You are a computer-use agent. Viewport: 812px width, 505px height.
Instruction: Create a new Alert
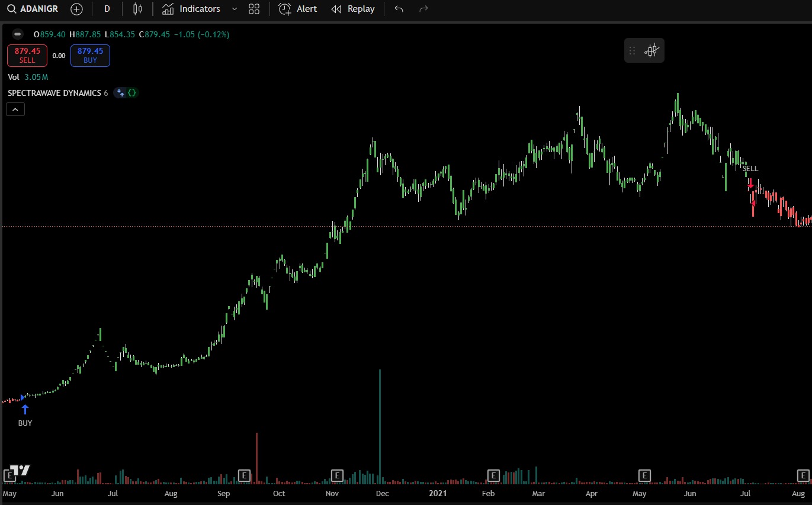[x=298, y=9]
